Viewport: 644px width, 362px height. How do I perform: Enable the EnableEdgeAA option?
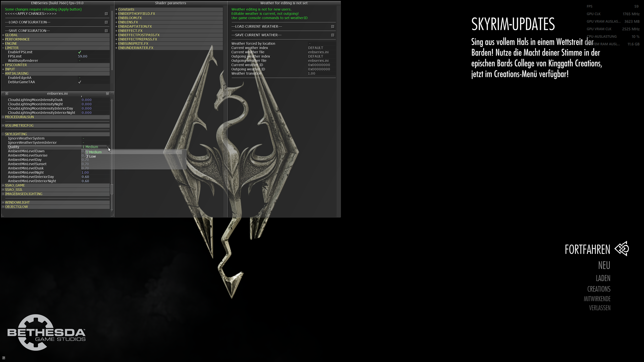80,78
